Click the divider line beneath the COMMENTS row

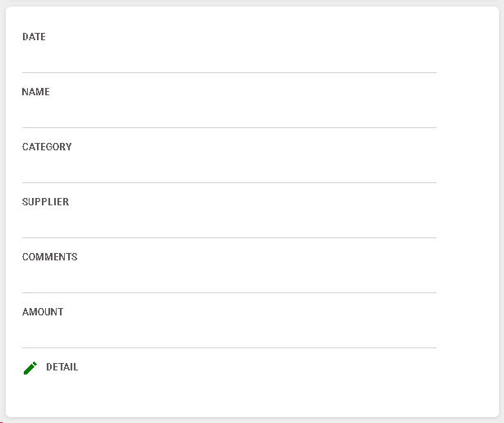pyautogui.click(x=229, y=292)
